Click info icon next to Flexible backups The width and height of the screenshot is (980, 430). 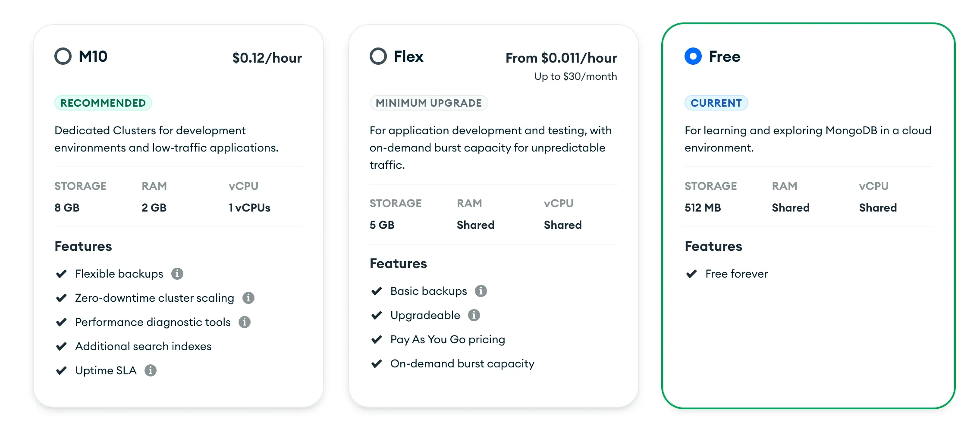pos(177,274)
